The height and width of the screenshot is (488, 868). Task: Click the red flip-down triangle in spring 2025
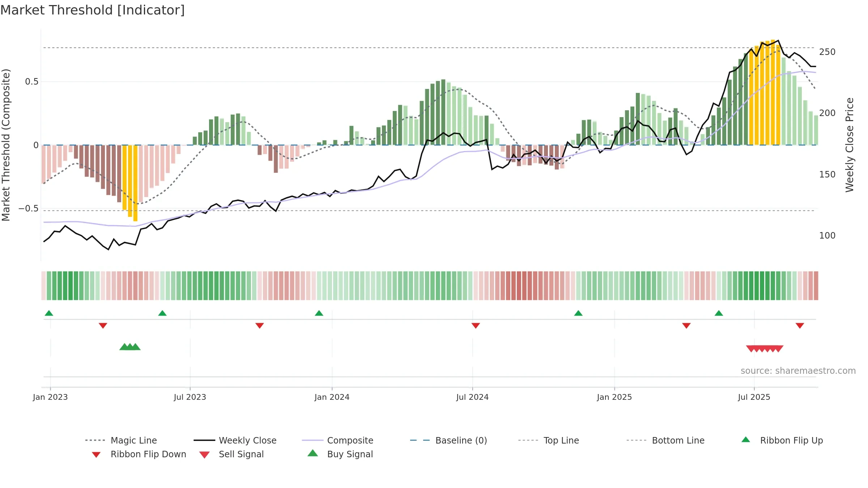686,326
